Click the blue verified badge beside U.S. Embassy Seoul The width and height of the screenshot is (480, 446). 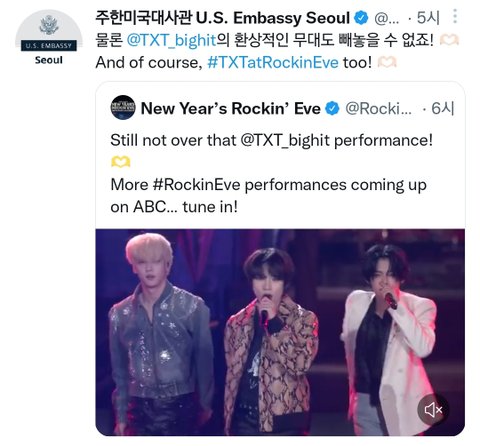360,18
